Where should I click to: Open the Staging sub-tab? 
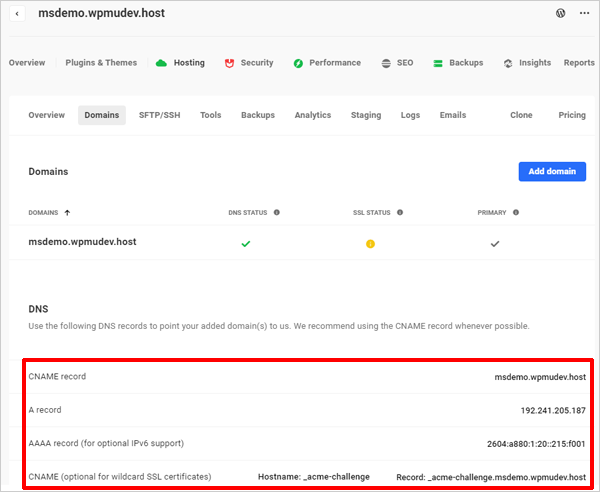[x=366, y=115]
